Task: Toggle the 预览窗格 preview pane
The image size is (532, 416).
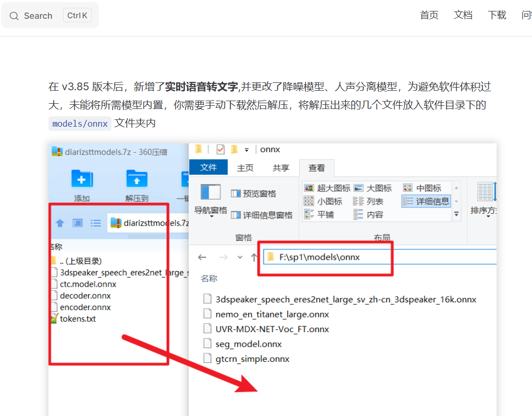Action: [x=254, y=194]
